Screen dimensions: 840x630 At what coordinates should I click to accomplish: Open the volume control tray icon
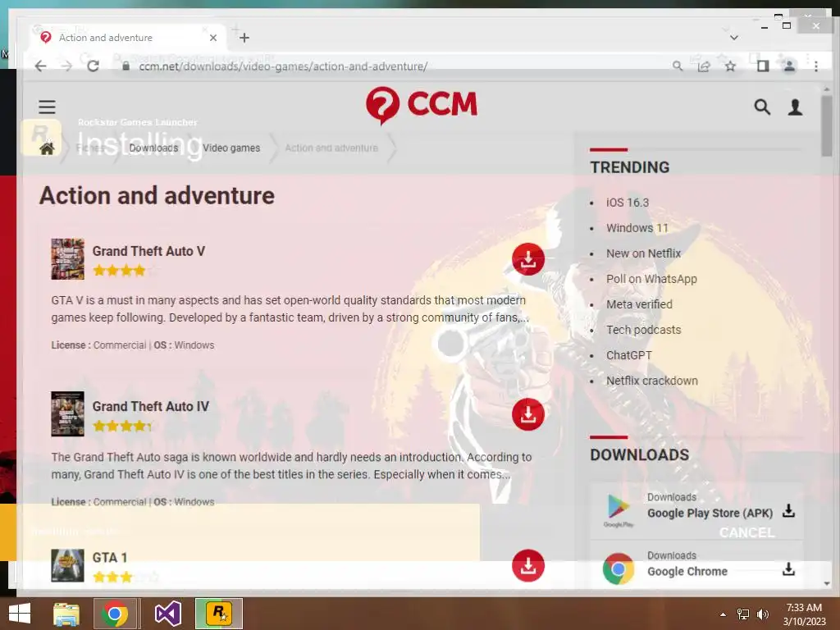pyautogui.click(x=762, y=614)
